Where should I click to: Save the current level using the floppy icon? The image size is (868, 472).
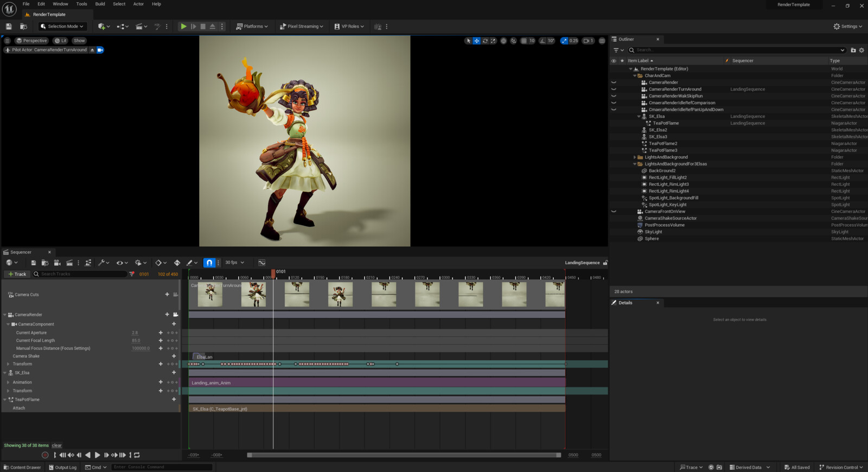pyautogui.click(x=9, y=26)
